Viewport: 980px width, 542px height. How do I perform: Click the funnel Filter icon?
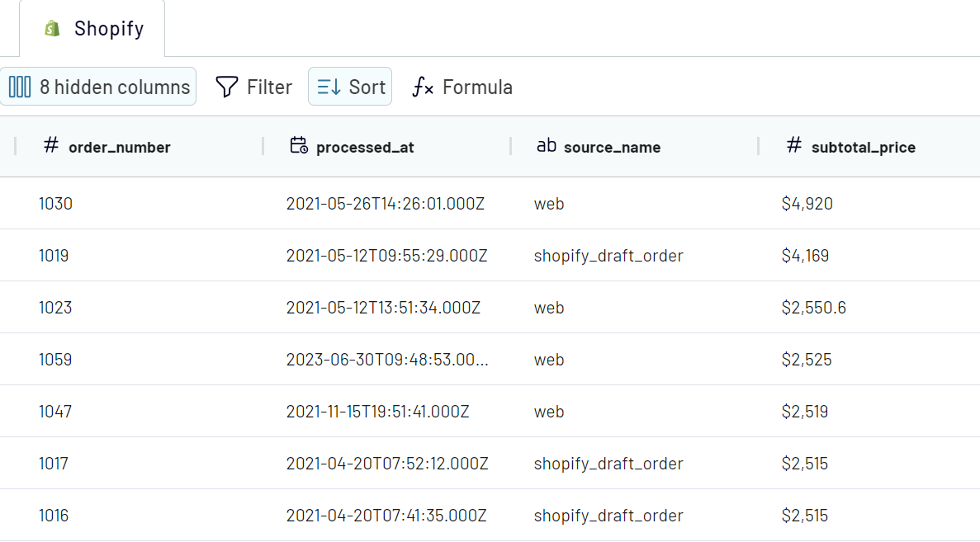coord(227,87)
